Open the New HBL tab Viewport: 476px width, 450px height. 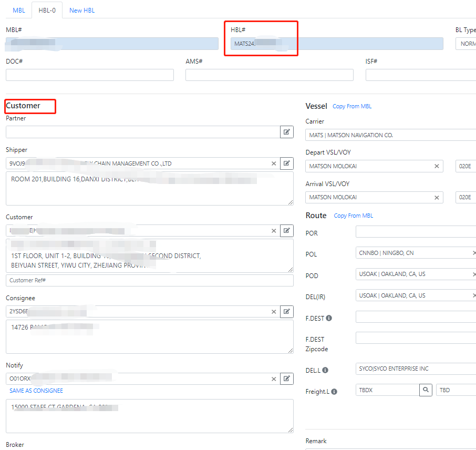coord(82,10)
